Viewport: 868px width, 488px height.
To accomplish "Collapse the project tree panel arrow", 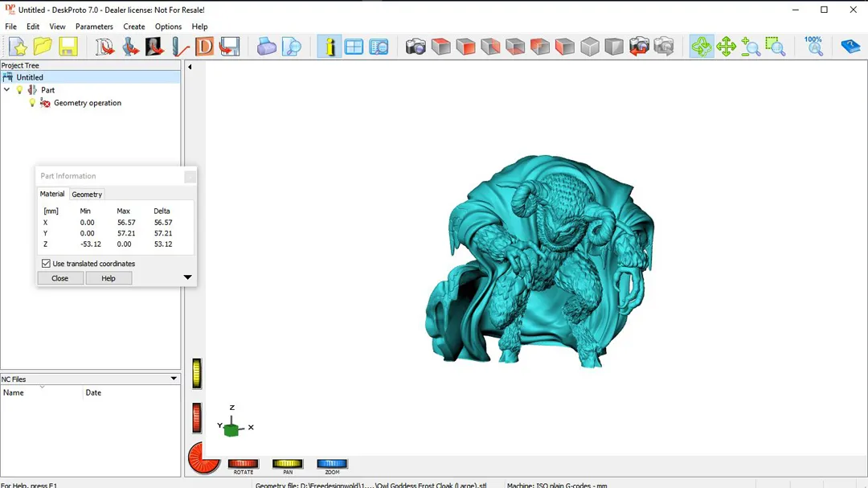I will (190, 67).
